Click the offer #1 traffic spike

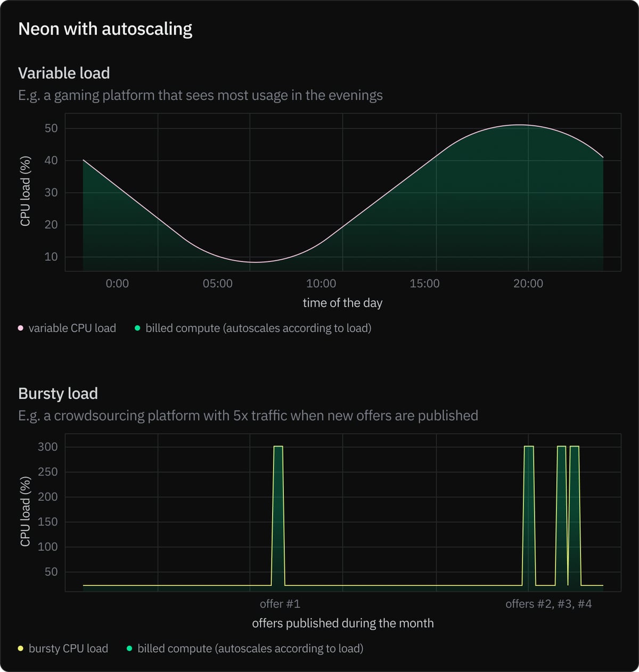pos(278,511)
